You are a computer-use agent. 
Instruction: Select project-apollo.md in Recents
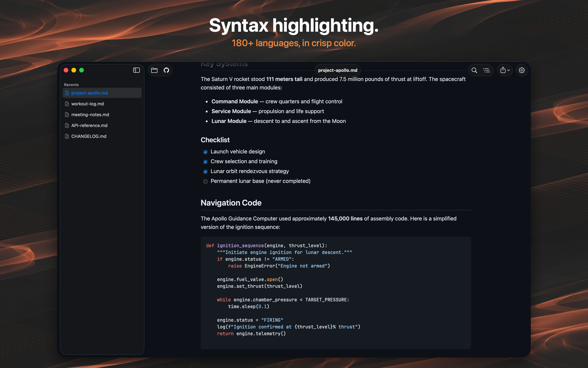(x=102, y=93)
